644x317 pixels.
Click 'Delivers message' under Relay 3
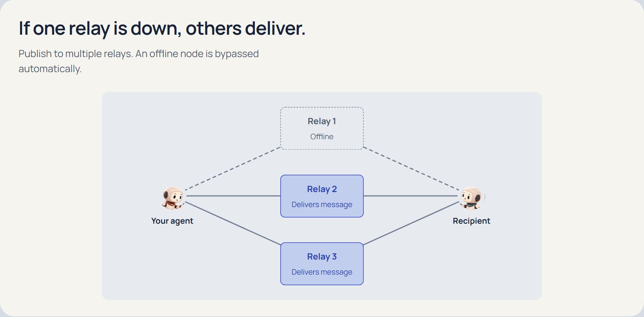[322, 272]
